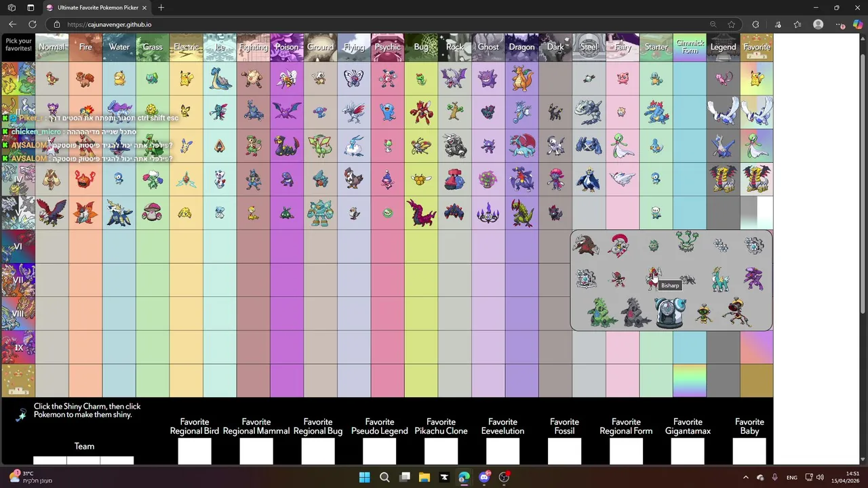Go back in the browser

(12, 24)
